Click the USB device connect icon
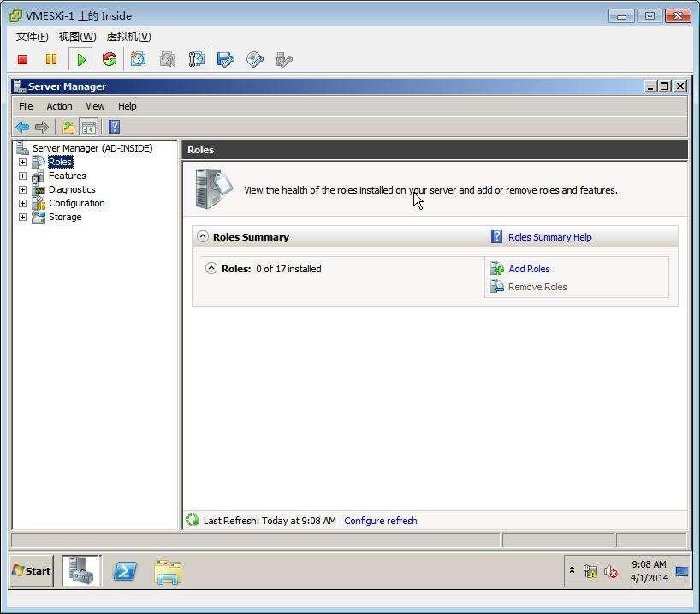The width and height of the screenshot is (700, 614). click(x=284, y=59)
